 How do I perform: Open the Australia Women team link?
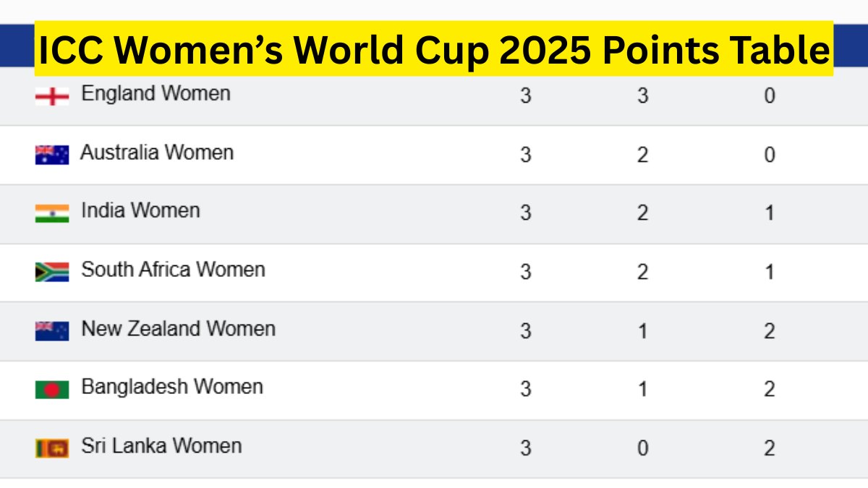(x=157, y=153)
